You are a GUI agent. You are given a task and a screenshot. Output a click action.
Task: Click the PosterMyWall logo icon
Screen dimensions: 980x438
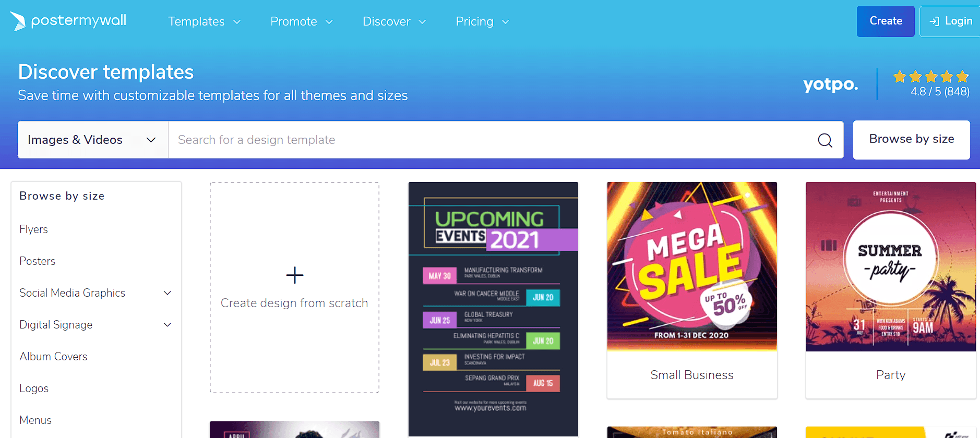pos(18,21)
